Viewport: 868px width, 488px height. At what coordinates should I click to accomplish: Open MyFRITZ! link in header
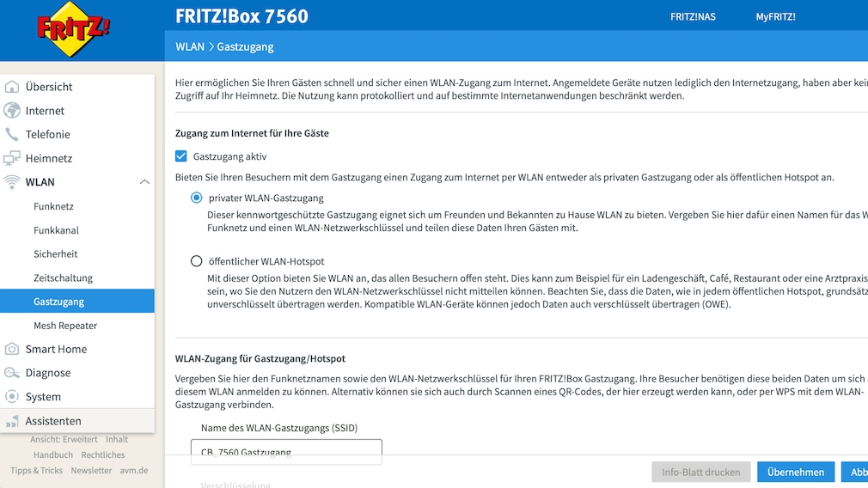pos(775,16)
